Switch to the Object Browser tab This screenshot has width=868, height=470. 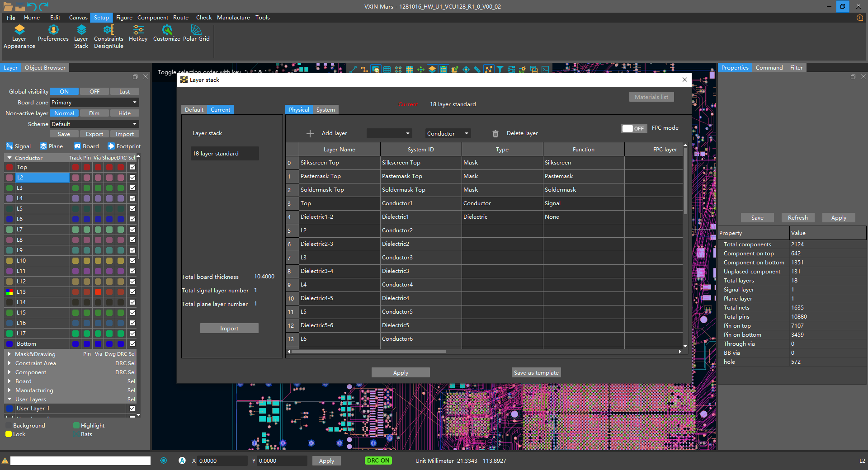45,68
